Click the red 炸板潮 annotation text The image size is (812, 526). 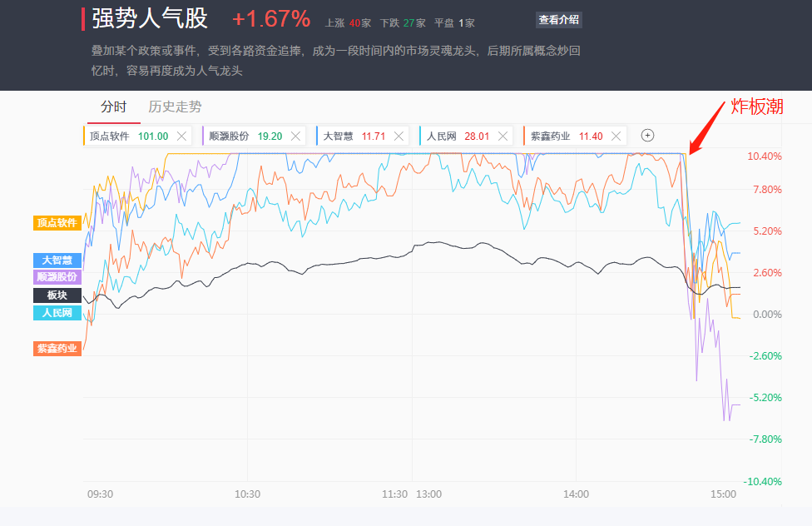pyautogui.click(x=756, y=107)
